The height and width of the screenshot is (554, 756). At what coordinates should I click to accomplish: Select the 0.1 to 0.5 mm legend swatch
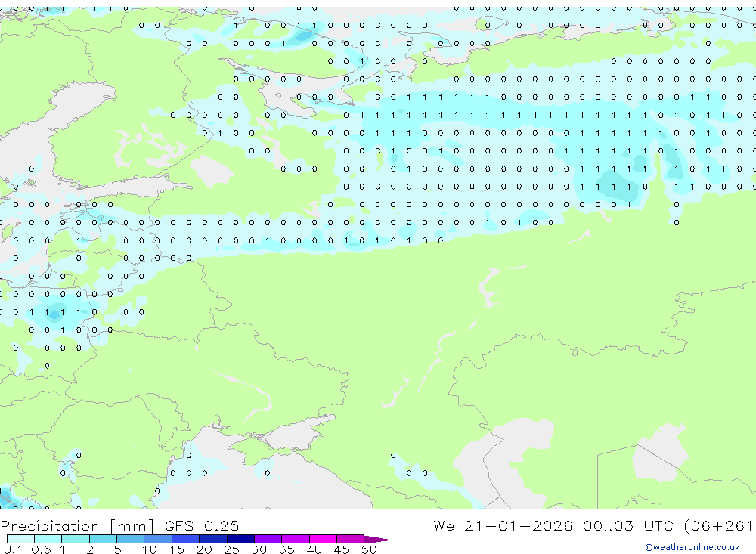pyautogui.click(x=20, y=539)
